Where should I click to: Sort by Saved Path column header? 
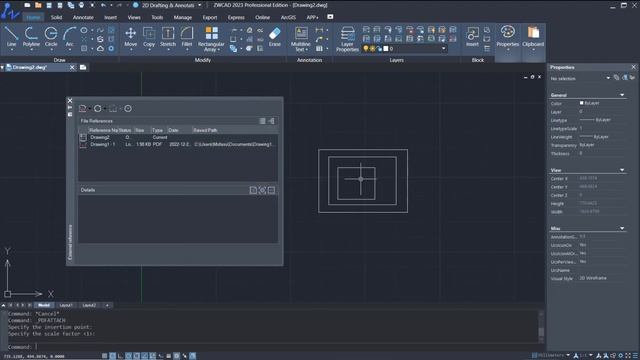click(234, 130)
